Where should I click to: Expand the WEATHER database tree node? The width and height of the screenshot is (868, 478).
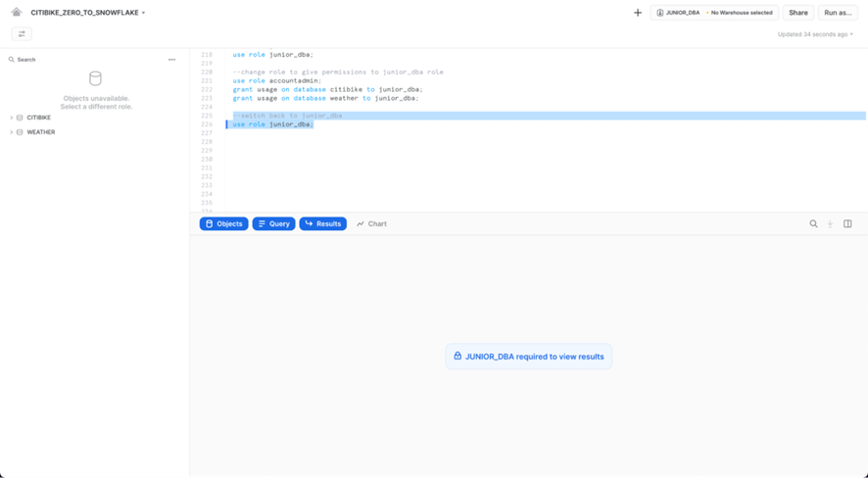(x=12, y=132)
